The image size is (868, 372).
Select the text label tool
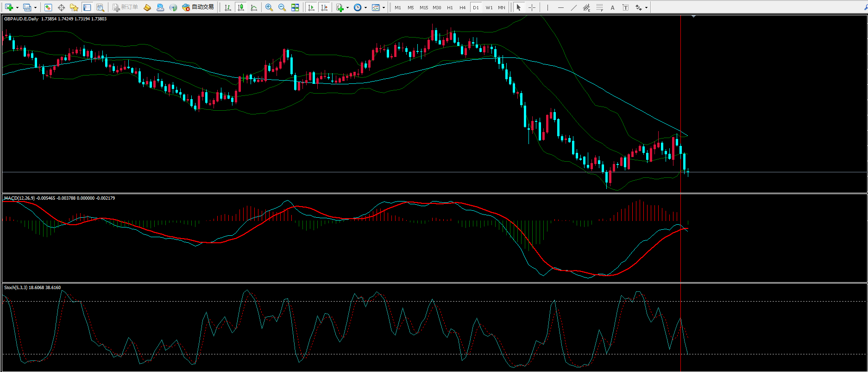click(x=613, y=7)
